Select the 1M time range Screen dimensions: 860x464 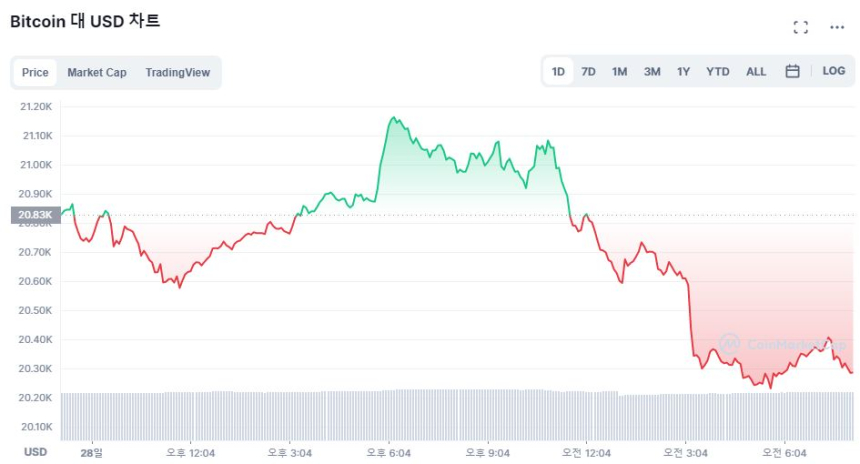point(619,71)
